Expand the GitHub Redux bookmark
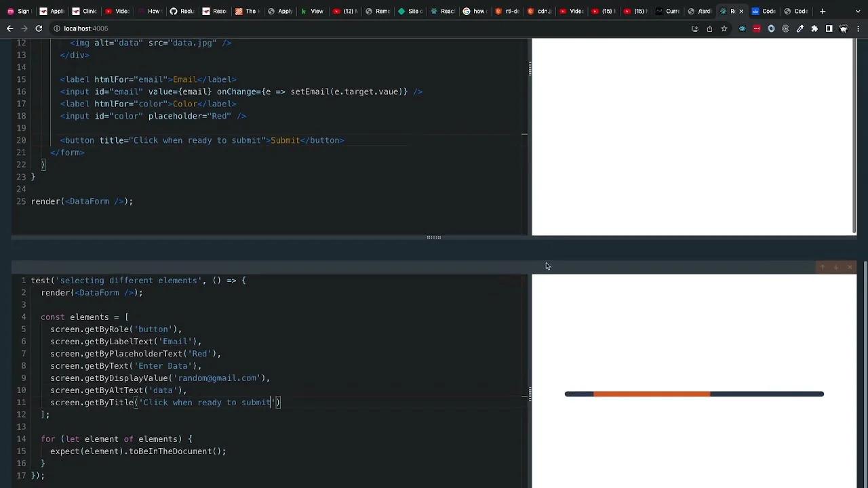 pos(182,11)
